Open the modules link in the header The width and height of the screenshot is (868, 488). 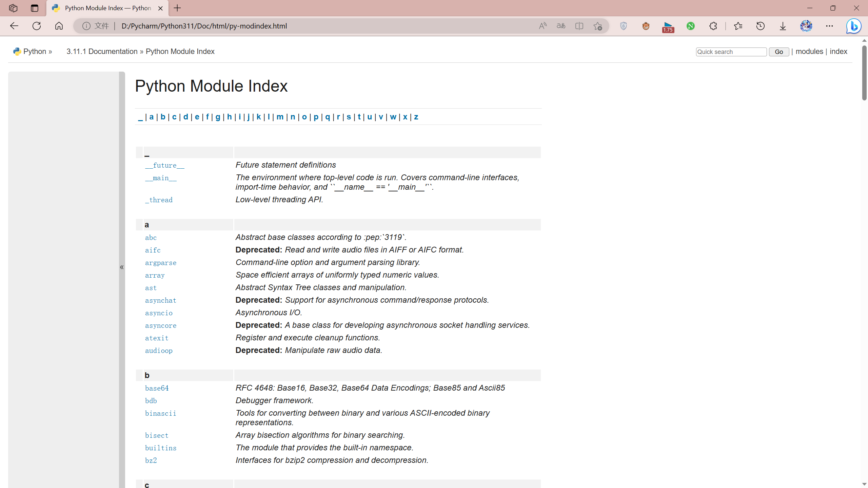[809, 52]
